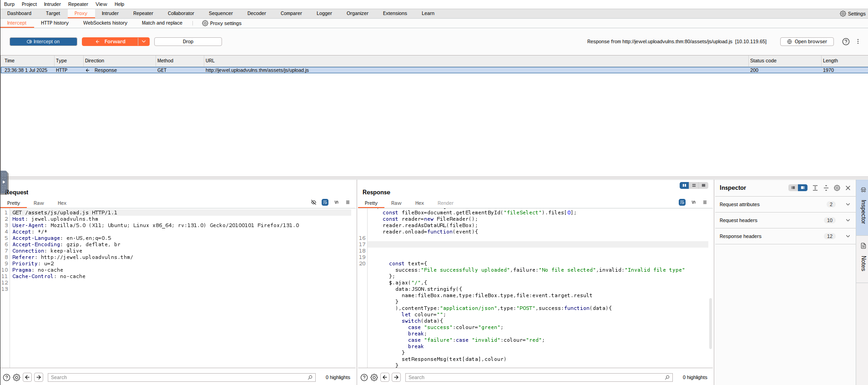Click the Response search magnifier icon

point(667,377)
